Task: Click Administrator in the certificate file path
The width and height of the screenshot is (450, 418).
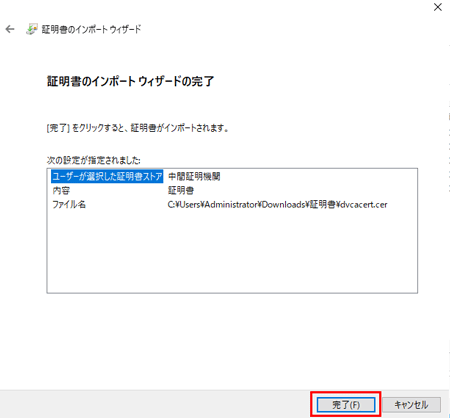Action: [231, 204]
